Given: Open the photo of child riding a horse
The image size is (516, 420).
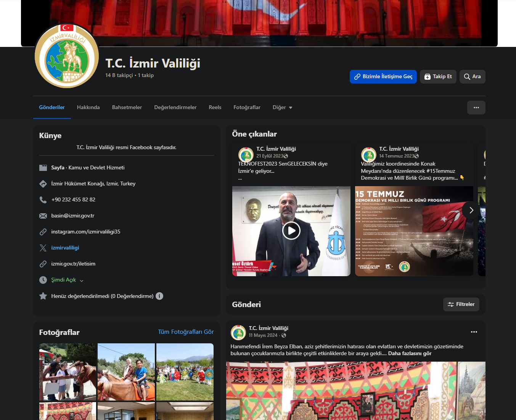Looking at the screenshot, I should coord(126,372).
